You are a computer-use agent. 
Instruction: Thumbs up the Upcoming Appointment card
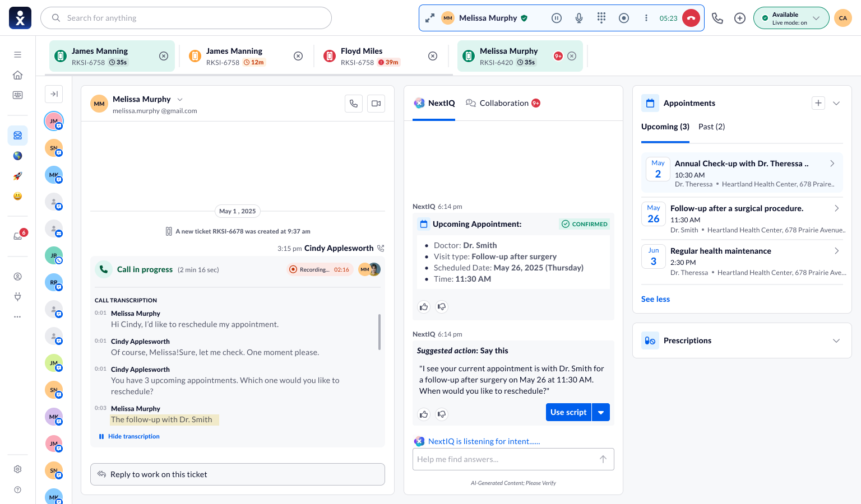tap(424, 307)
